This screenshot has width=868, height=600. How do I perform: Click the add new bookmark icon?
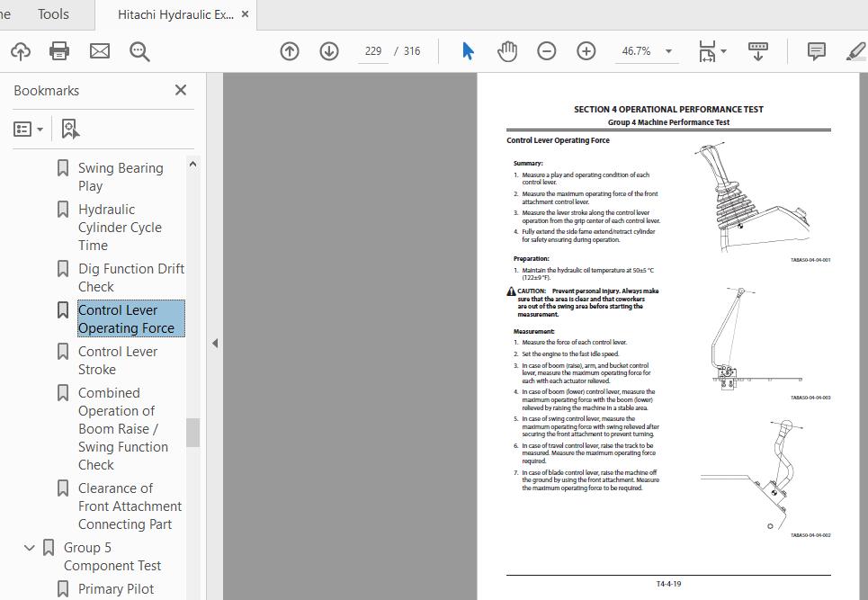(70, 129)
